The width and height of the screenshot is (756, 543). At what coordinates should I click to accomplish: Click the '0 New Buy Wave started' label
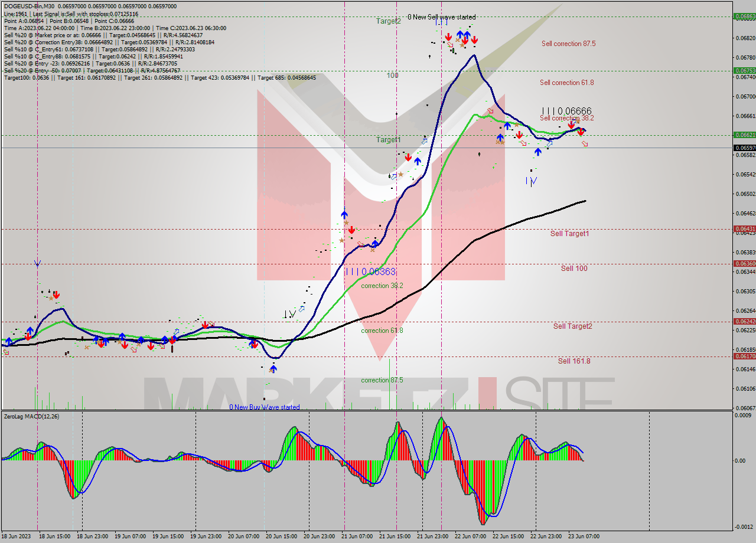coord(265,407)
